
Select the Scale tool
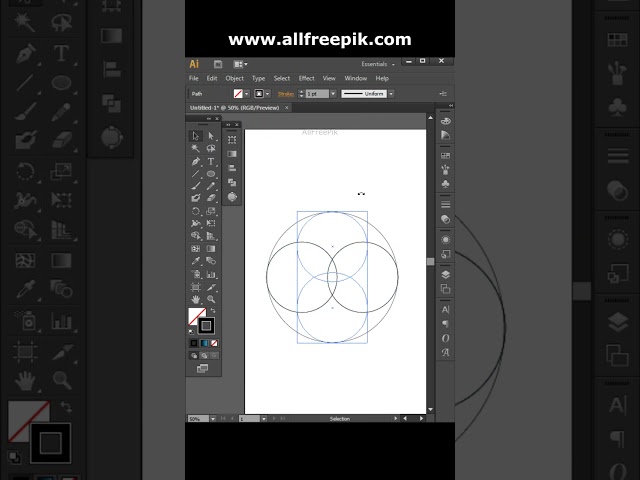pyautogui.click(x=211, y=211)
